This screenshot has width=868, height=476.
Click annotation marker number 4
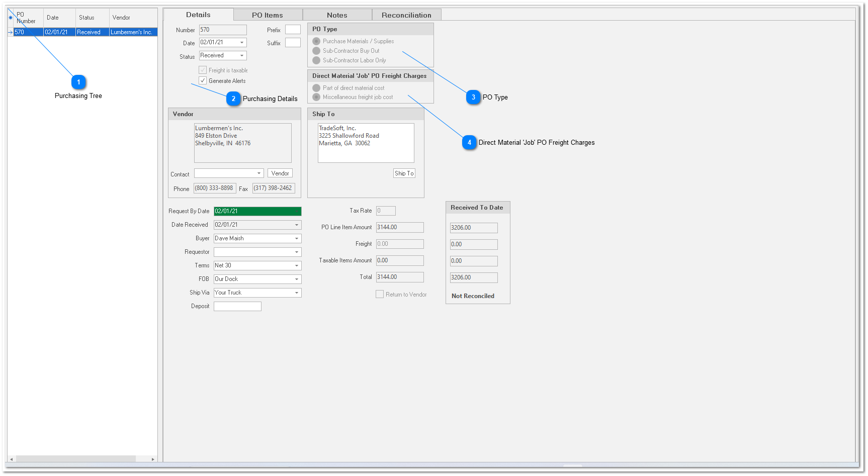[469, 142]
